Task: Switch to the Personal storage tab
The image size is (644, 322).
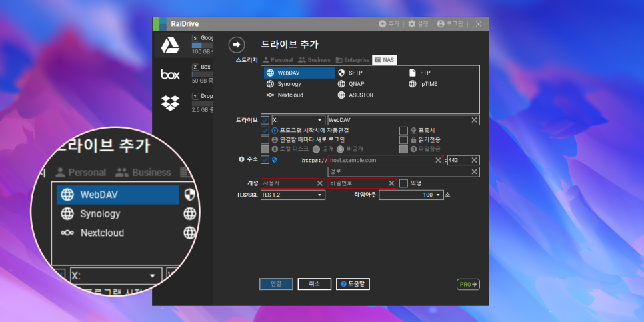Action: click(x=277, y=60)
